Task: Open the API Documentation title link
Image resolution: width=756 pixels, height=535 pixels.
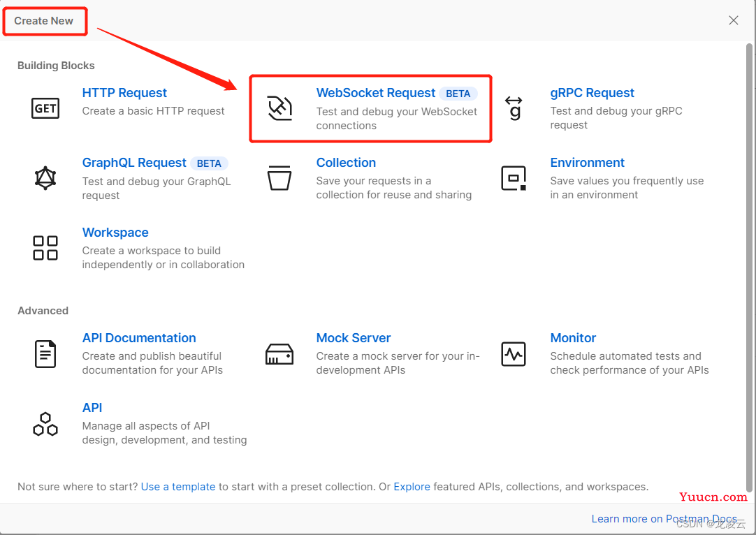Action: 139,338
